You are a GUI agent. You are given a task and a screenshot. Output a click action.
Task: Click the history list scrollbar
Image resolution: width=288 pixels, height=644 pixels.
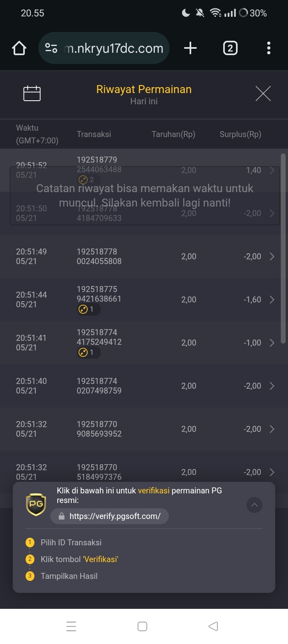(283, 248)
